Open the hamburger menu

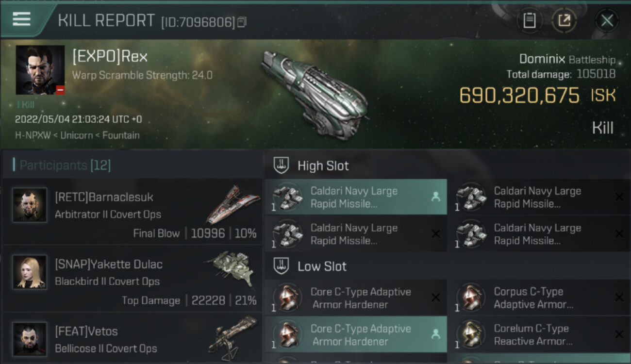[x=21, y=19]
